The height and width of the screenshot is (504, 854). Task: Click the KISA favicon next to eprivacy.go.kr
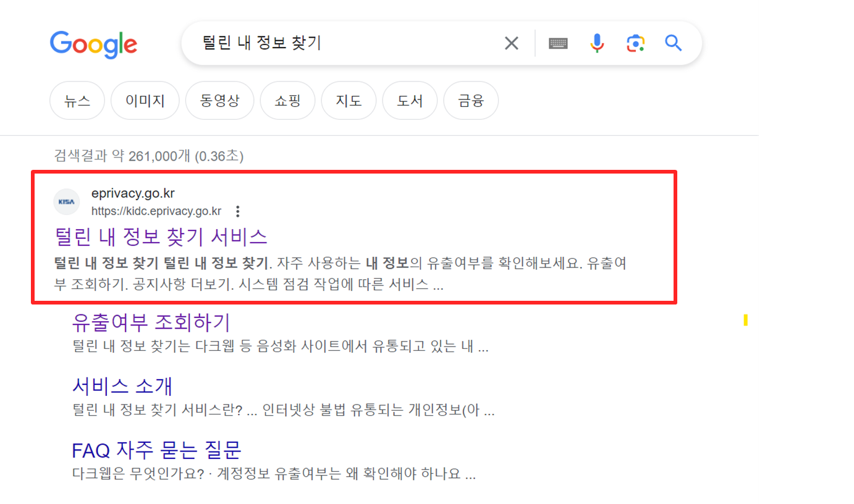pyautogui.click(x=66, y=201)
